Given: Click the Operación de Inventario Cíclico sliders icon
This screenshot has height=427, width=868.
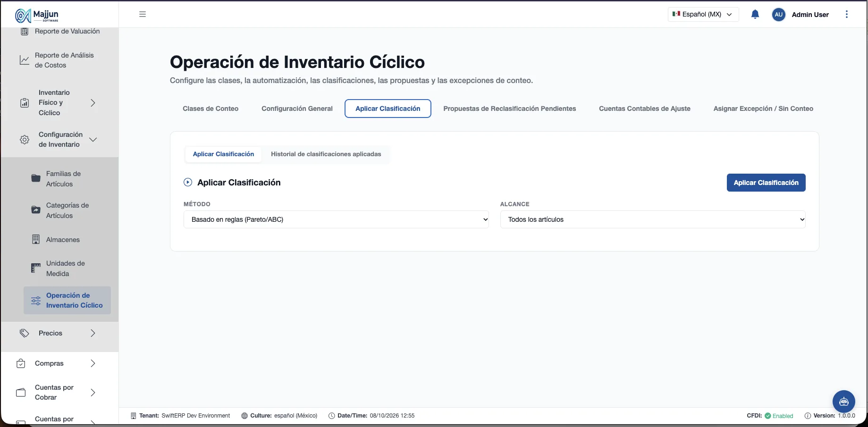Looking at the screenshot, I should [36, 301].
